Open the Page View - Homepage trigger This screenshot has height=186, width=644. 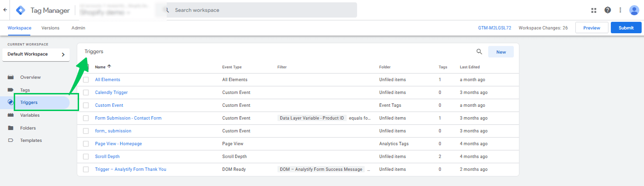click(x=118, y=144)
